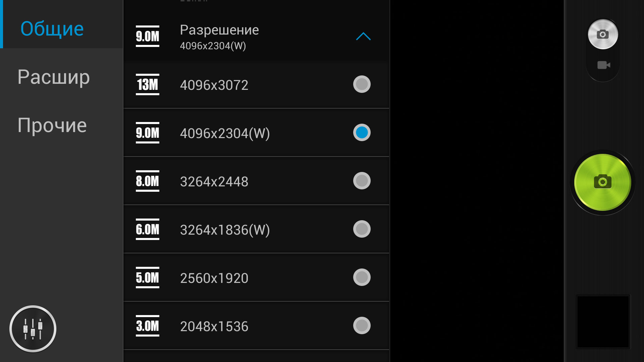This screenshot has height=362, width=644.
Task: Choose the 4096x2304(W) radio button
Action: coord(362,132)
